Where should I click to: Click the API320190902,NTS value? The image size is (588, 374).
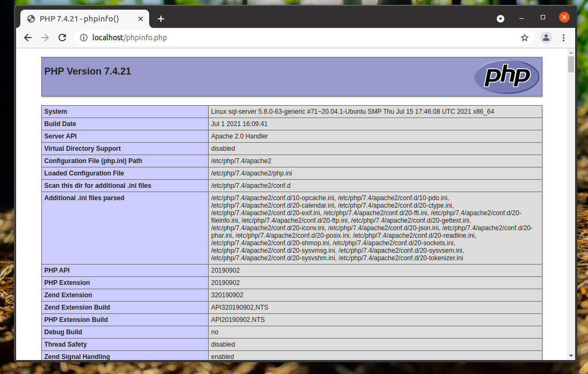[240, 307]
